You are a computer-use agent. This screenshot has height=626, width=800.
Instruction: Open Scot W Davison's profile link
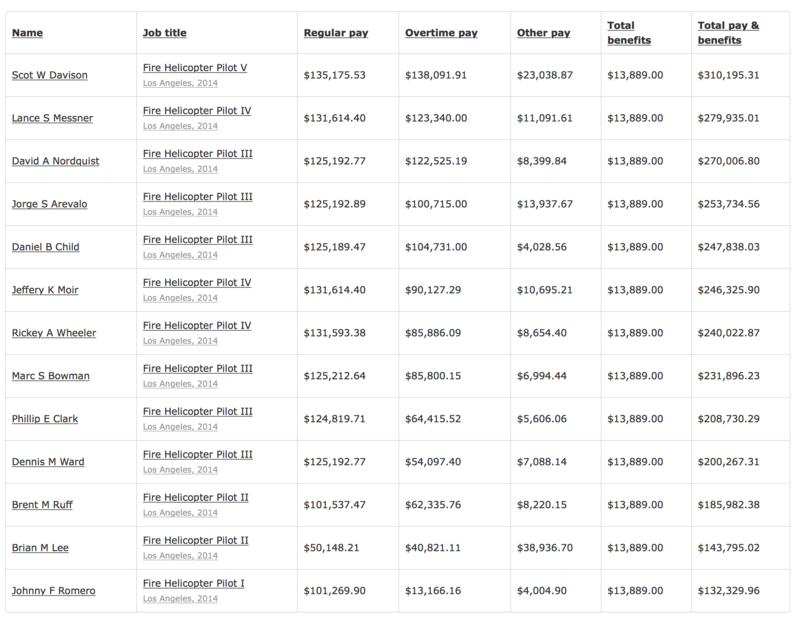52,75
